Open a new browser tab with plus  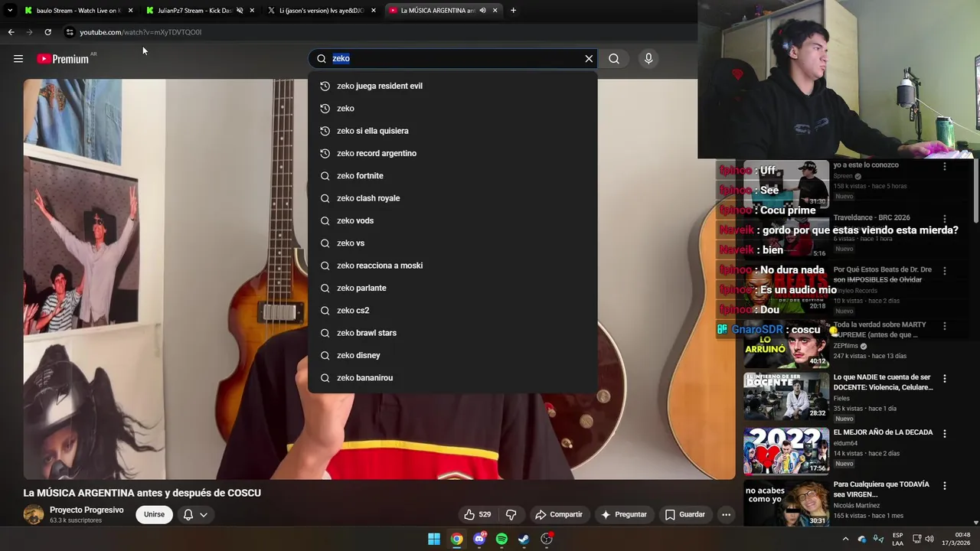tap(513, 11)
